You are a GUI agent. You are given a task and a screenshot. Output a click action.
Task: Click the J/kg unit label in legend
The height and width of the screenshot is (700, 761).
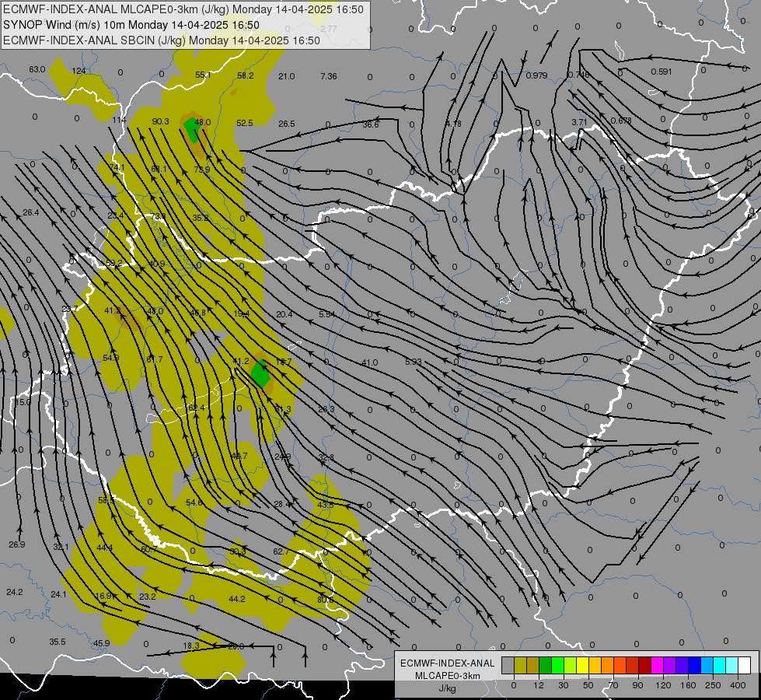[x=447, y=688]
